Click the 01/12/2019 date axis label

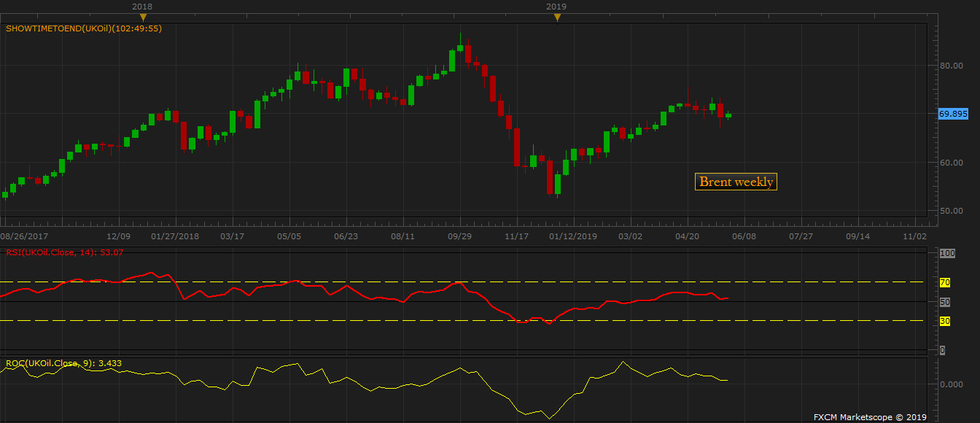[573, 236]
